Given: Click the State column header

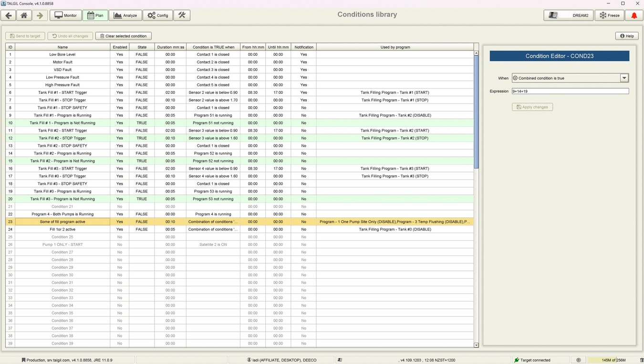Looking at the screenshot, I should point(142,47).
